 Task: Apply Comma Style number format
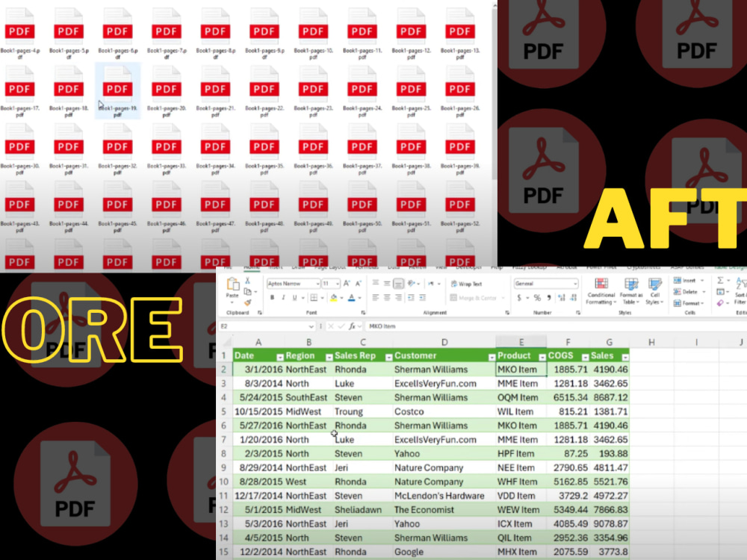tap(549, 298)
